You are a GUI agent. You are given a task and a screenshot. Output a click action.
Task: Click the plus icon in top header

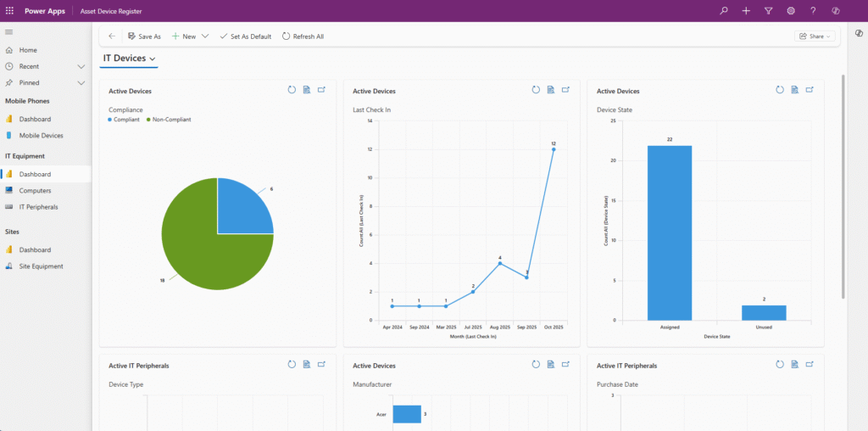coord(746,11)
